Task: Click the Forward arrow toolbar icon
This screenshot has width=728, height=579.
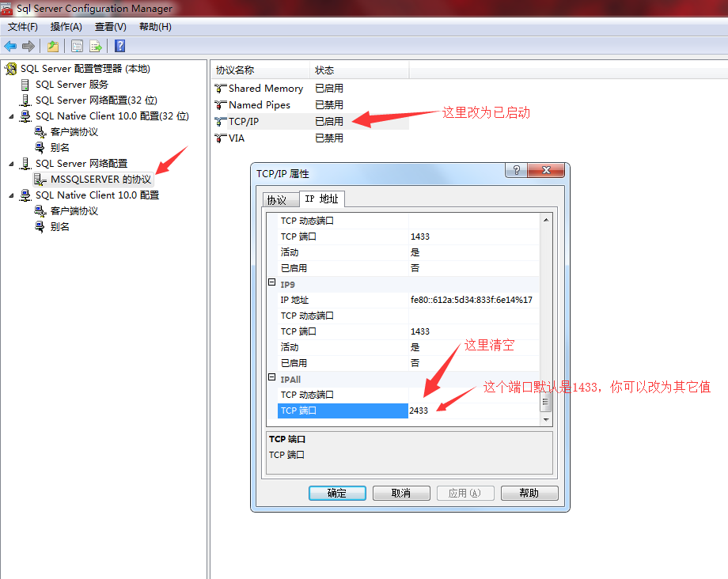Action: pyautogui.click(x=28, y=46)
